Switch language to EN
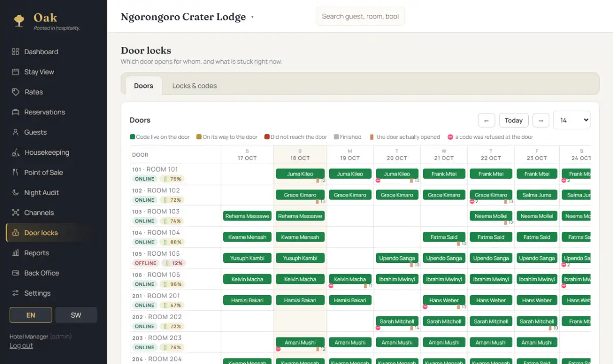This screenshot has height=364, width=613. point(31,315)
